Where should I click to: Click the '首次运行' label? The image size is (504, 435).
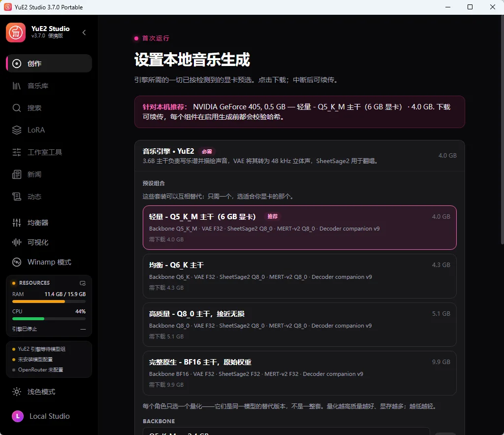[156, 38]
